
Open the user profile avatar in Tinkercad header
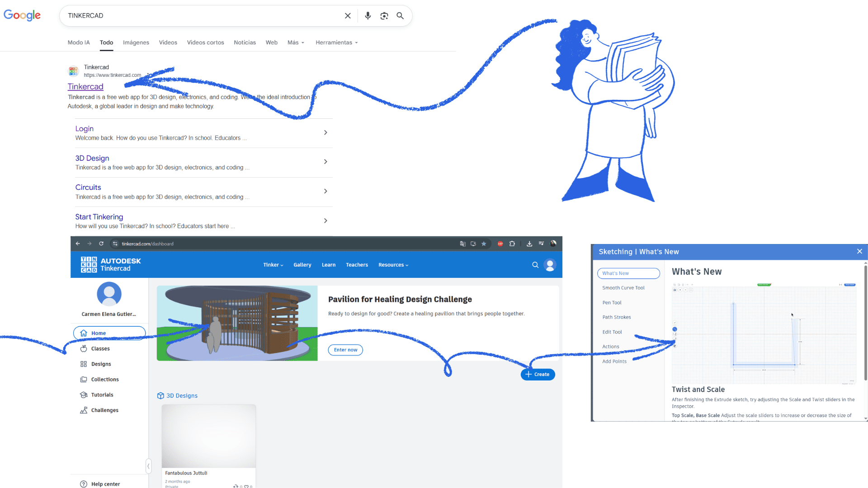point(550,265)
